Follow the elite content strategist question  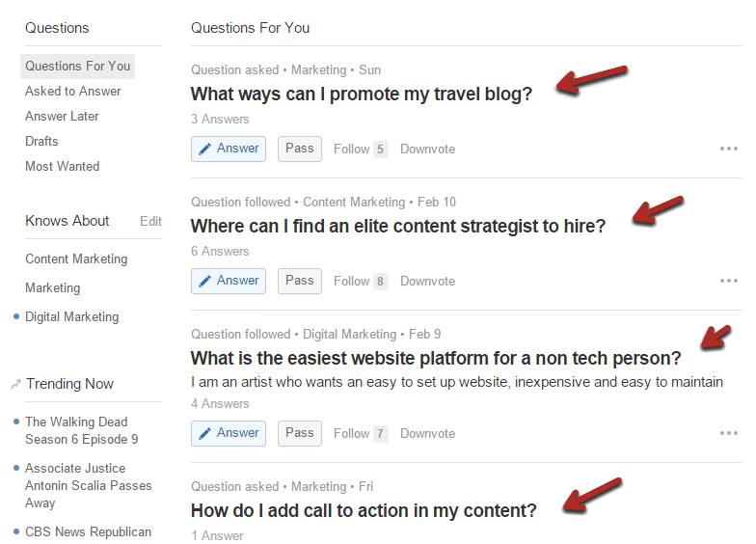[x=361, y=282]
